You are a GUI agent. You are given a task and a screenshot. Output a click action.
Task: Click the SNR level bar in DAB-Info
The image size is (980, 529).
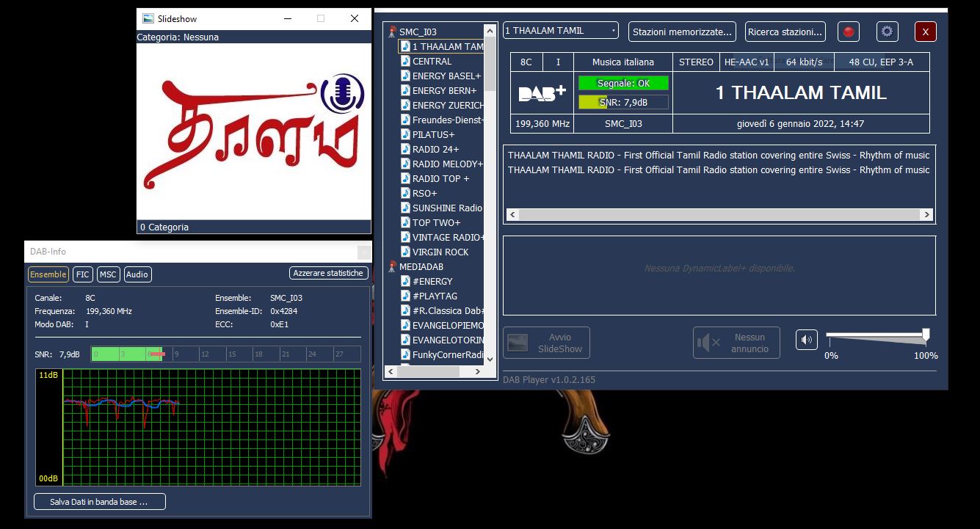point(226,354)
